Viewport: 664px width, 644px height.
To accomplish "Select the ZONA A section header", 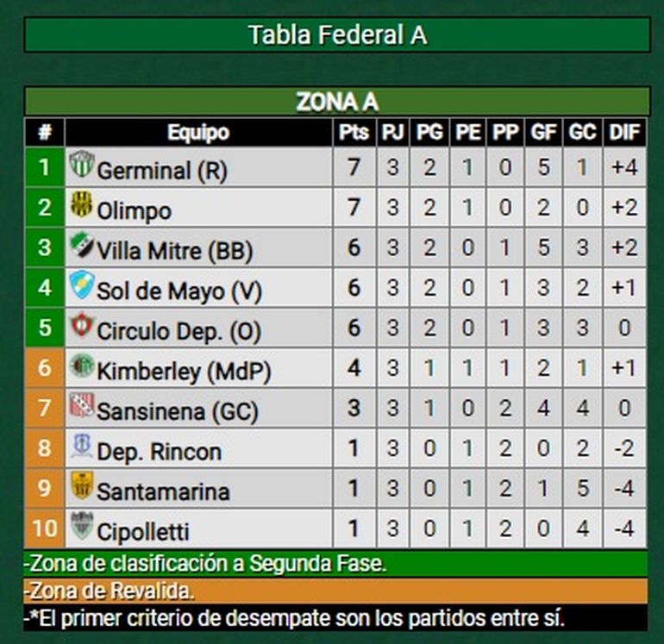I will 337,102.
